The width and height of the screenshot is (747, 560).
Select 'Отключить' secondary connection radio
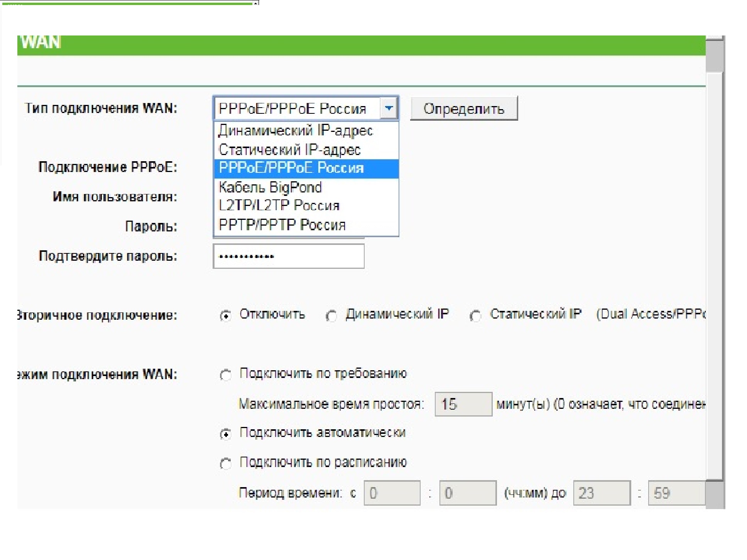click(225, 316)
